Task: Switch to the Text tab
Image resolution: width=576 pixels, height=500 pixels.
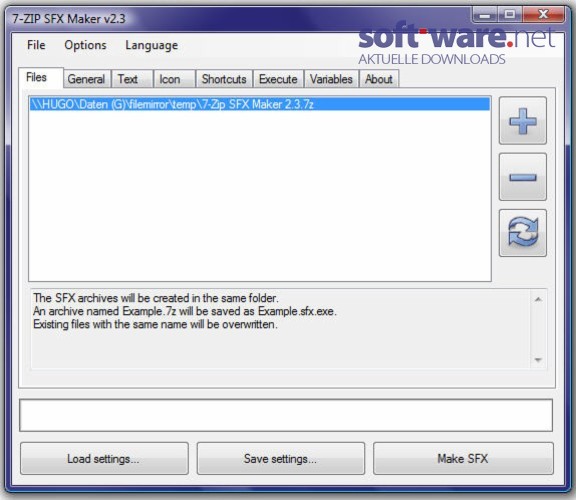Action: [x=132, y=79]
